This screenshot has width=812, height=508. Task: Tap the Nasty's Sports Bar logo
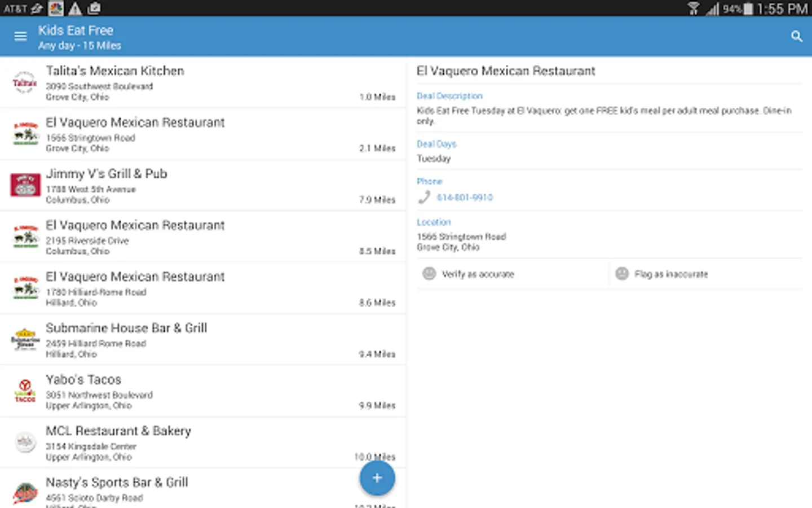[25, 493]
